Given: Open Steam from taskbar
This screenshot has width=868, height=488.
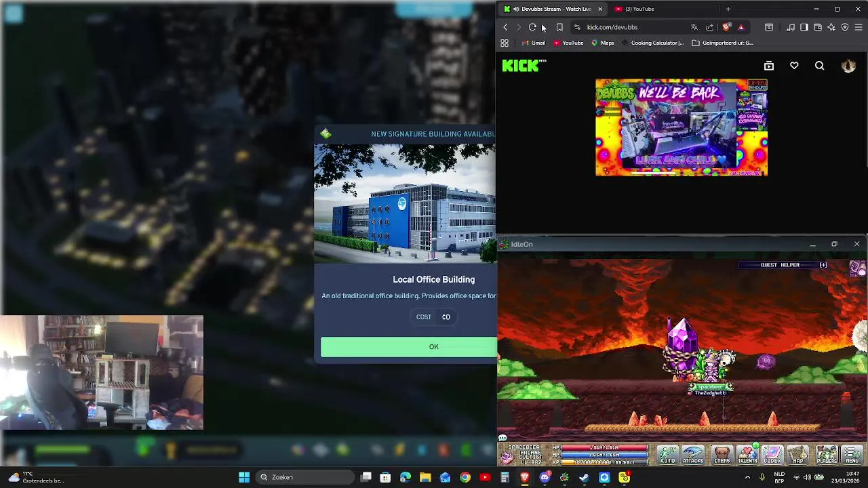Looking at the screenshot, I should pyautogui.click(x=584, y=477).
